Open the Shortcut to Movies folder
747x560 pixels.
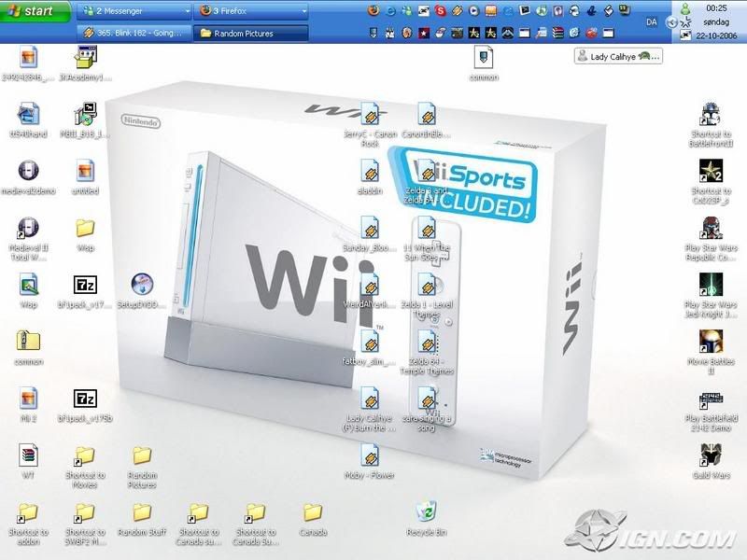click(85, 468)
